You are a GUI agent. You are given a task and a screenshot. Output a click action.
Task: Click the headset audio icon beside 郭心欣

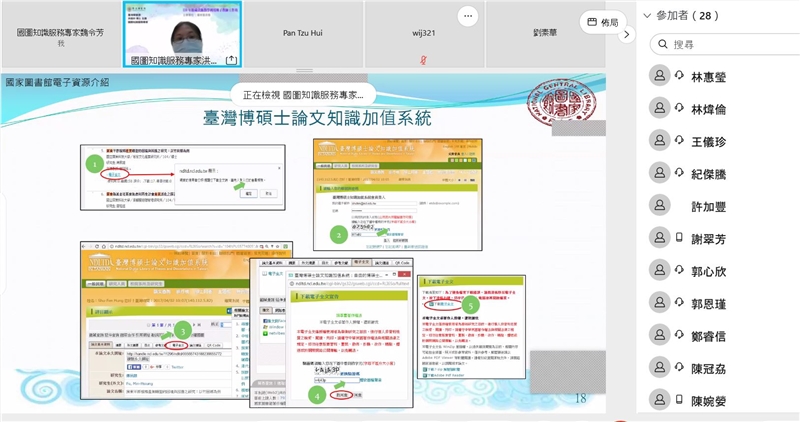[x=679, y=269]
